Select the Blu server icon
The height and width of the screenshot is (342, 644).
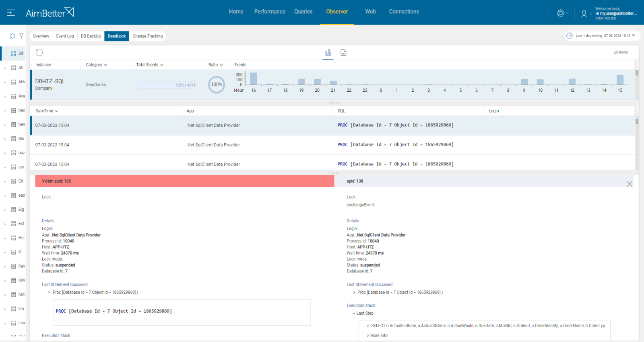14,139
